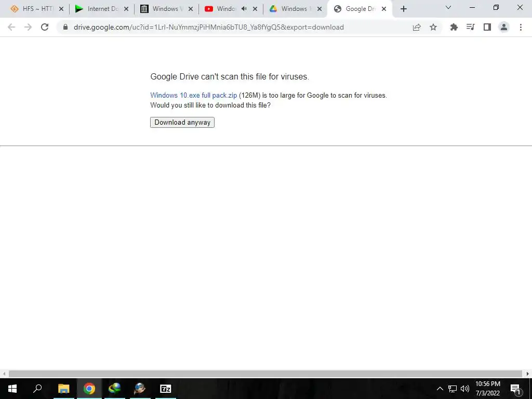
Task: Open the clock showing 10:56 PM
Action: tap(487, 389)
